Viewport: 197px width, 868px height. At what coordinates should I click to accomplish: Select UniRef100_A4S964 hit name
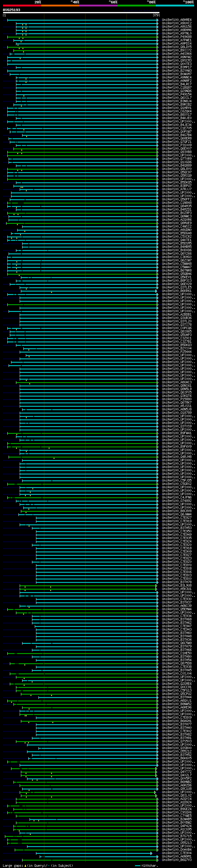pos(176,54)
